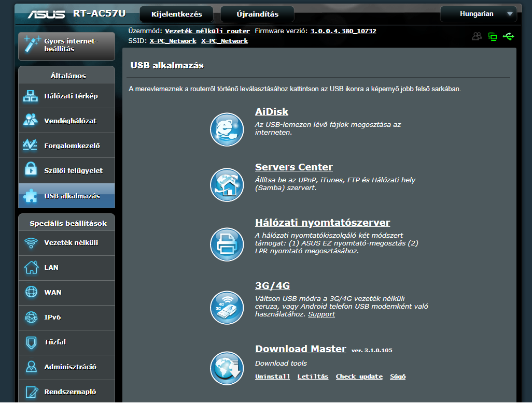Open the 3G/4G title link

[x=272, y=286]
